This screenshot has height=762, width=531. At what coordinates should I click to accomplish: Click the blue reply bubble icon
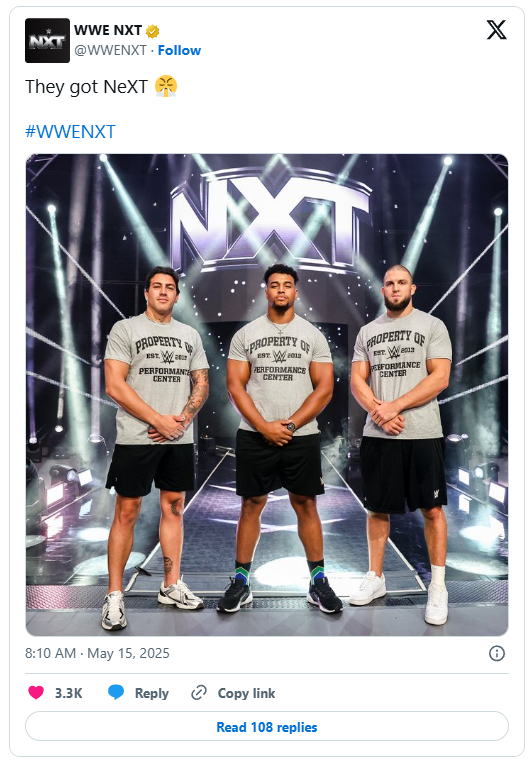pos(116,692)
